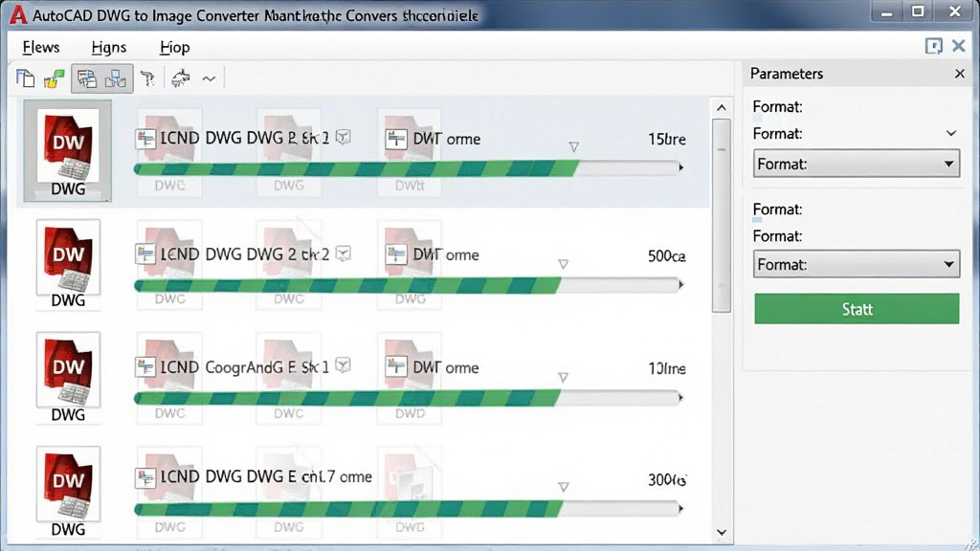
Task: Select the DWG thumbnail in the CoogrAndG row
Action: tap(68, 378)
